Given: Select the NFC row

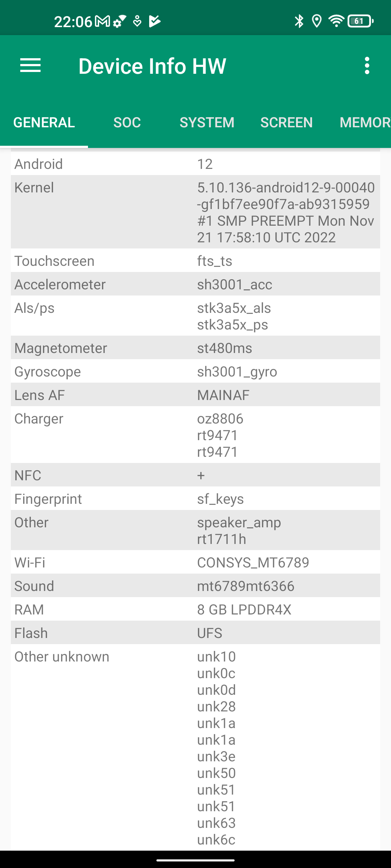Looking at the screenshot, I should tap(195, 475).
